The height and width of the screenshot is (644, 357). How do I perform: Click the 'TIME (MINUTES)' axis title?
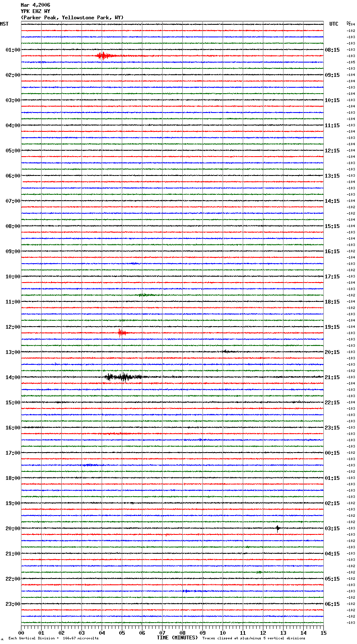(x=177, y=638)
